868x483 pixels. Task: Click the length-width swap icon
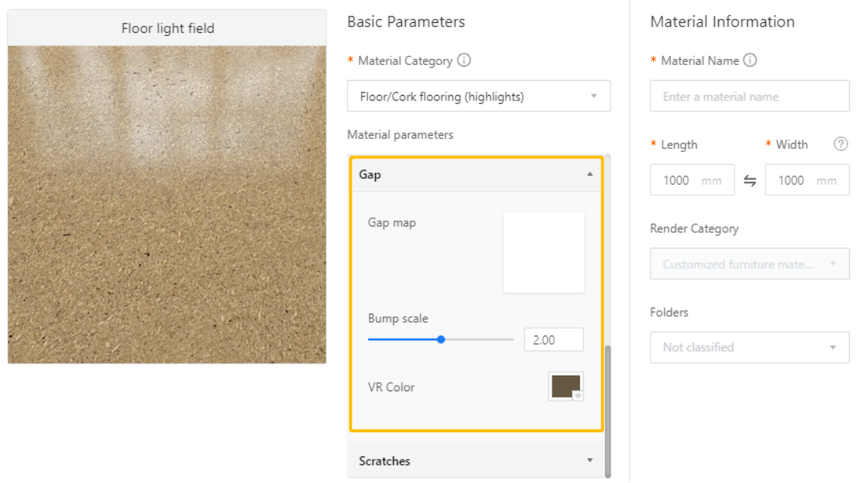pyautogui.click(x=750, y=180)
